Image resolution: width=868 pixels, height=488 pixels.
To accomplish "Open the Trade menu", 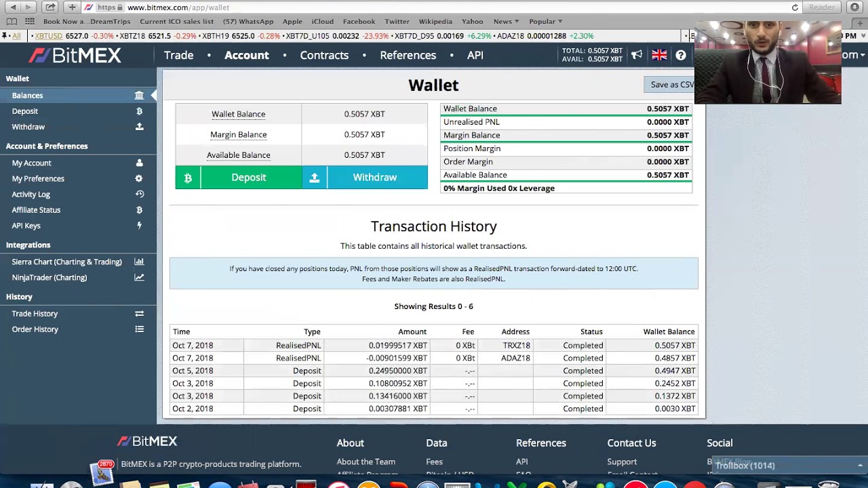I will pyautogui.click(x=178, y=55).
